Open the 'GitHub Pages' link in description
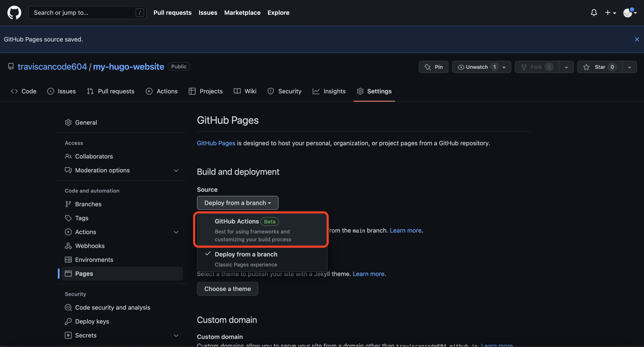Viewport: 644px width, 347px height. (x=216, y=143)
